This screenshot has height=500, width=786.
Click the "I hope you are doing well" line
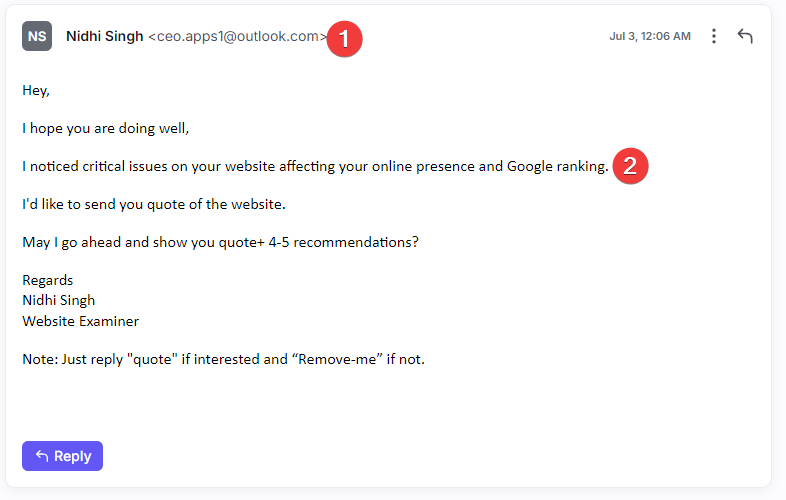(x=106, y=128)
